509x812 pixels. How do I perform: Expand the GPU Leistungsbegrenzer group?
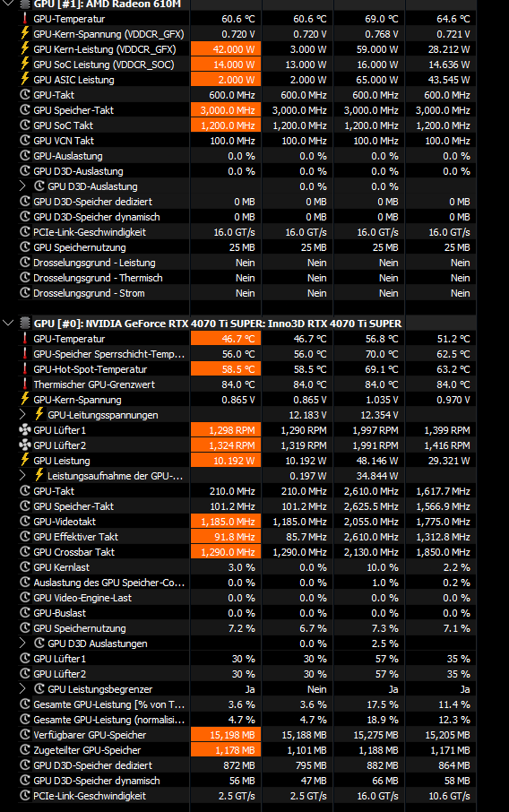pyautogui.click(x=22, y=688)
